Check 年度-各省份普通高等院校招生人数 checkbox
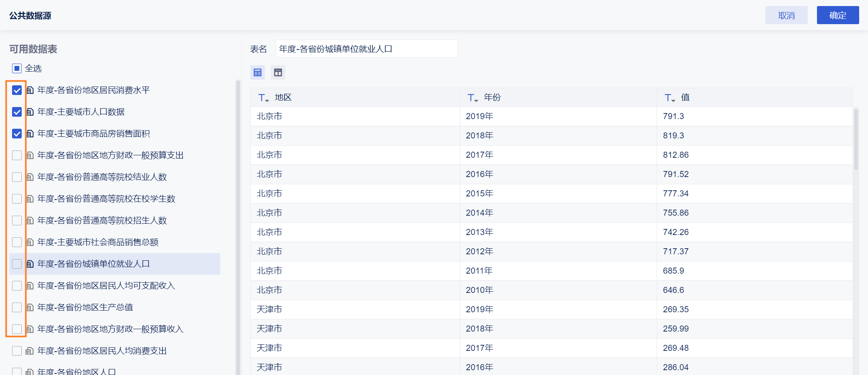 point(17,220)
